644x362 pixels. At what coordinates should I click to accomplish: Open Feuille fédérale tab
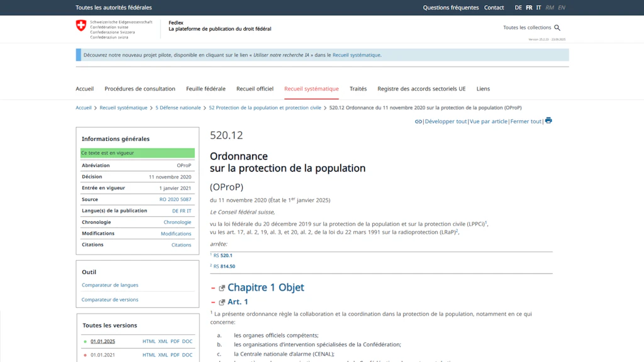(x=206, y=89)
